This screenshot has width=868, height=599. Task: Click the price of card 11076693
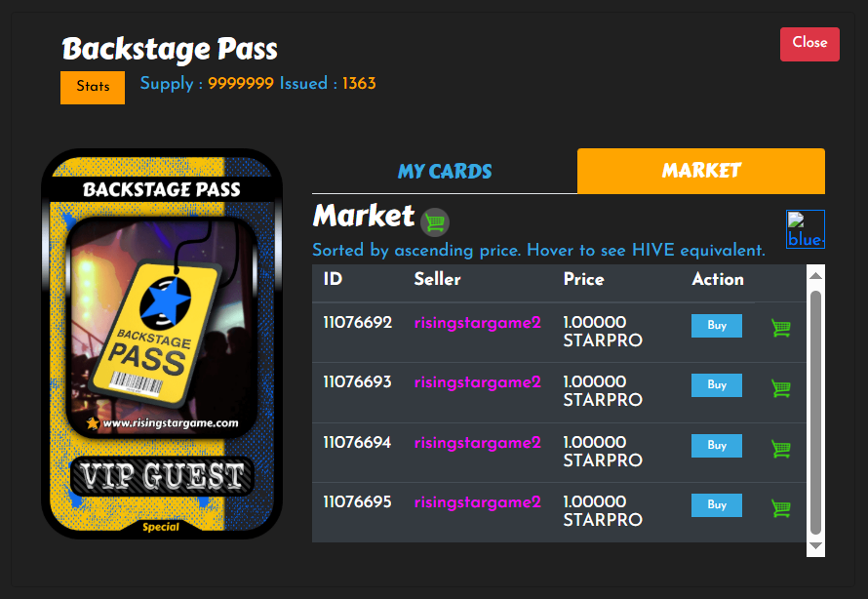(603, 391)
